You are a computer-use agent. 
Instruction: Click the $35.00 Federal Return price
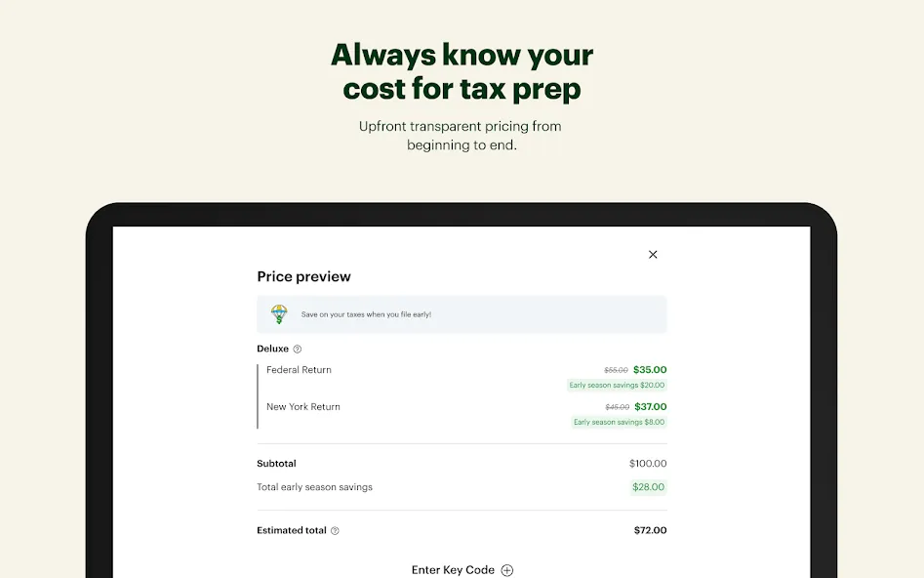[650, 370]
